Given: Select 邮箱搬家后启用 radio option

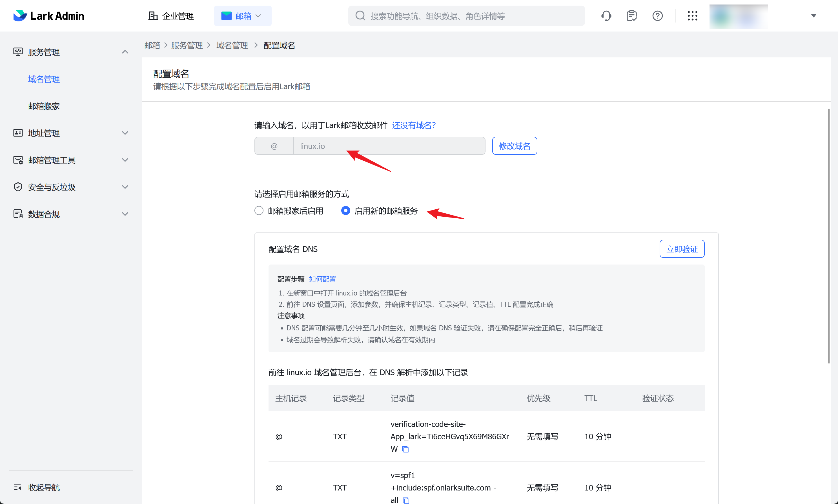Looking at the screenshot, I should point(259,210).
